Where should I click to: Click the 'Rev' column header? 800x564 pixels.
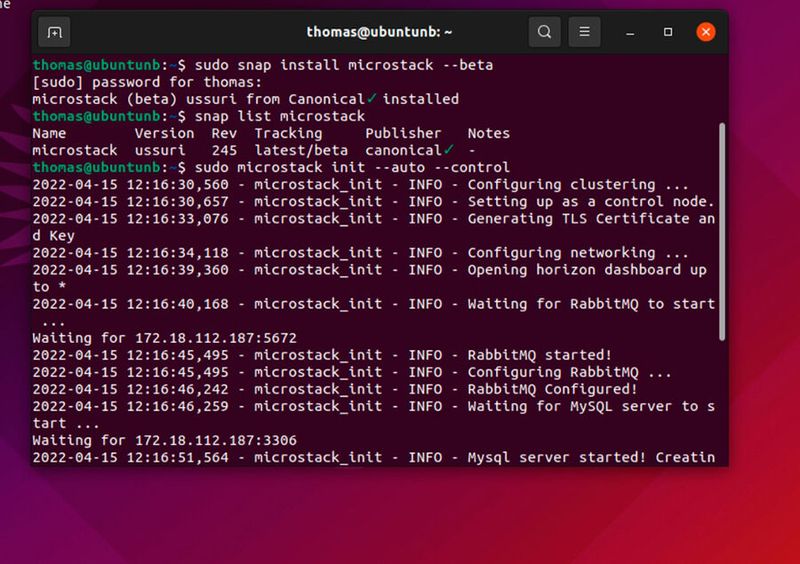click(224, 133)
